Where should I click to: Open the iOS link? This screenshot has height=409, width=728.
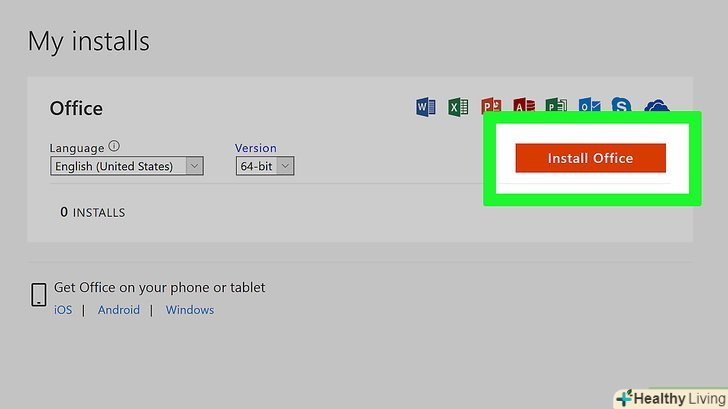63,310
